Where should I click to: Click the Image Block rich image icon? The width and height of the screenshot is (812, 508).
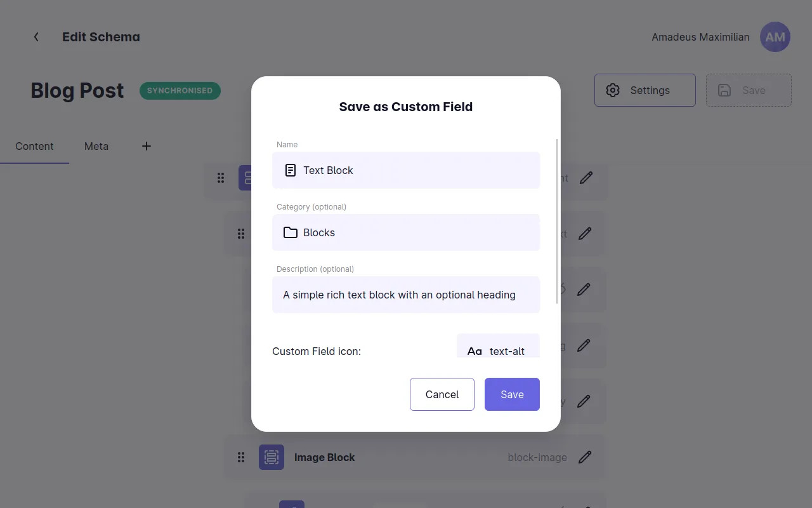[272, 457]
